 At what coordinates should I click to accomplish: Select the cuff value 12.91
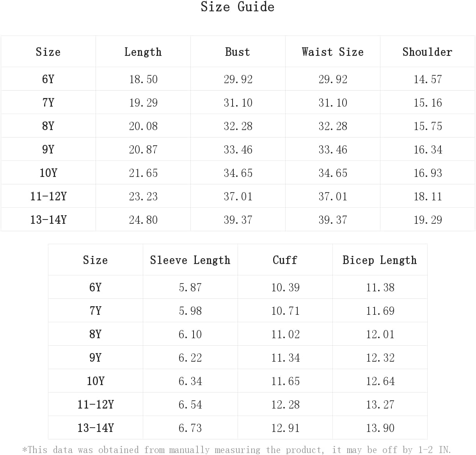click(x=285, y=428)
